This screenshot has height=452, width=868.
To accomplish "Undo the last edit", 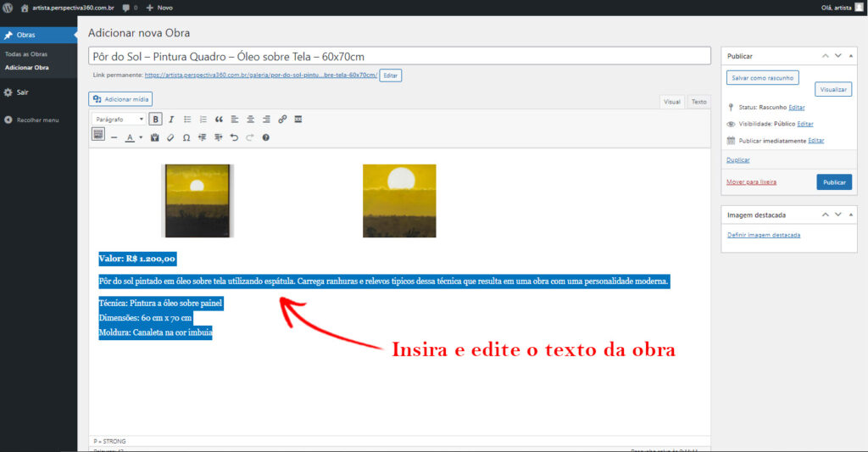I will pyautogui.click(x=234, y=137).
